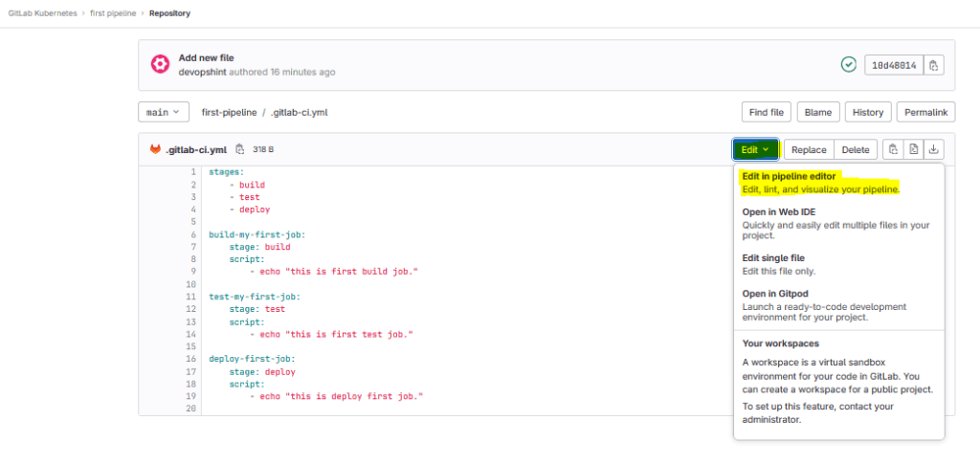Click the Find file button
The image size is (980, 465).
pyautogui.click(x=766, y=112)
